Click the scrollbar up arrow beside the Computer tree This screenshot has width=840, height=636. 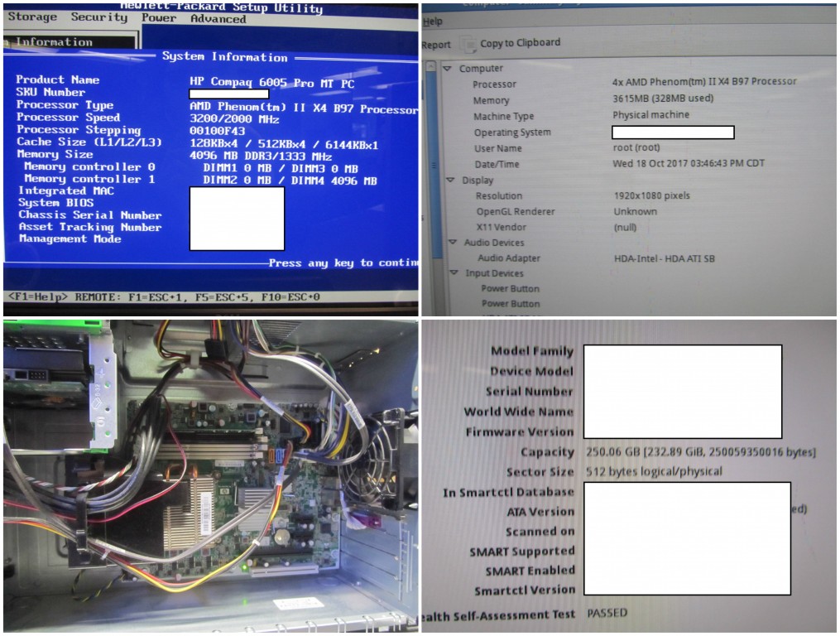coord(430,66)
